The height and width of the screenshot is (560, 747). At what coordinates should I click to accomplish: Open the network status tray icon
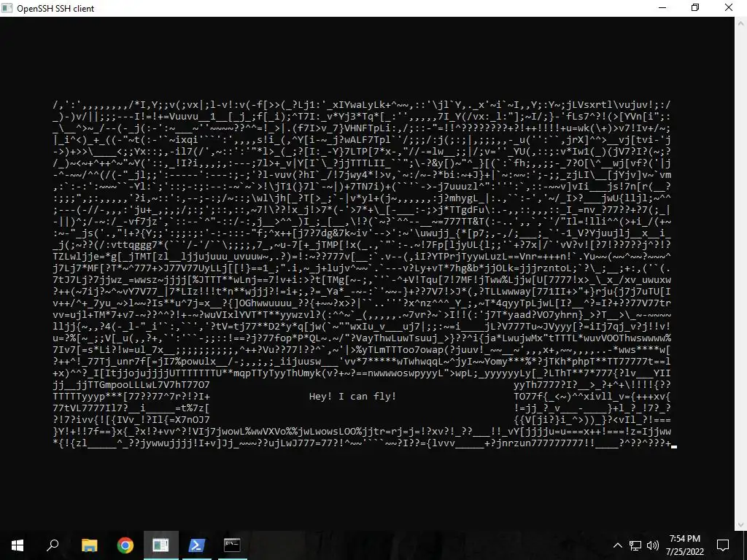635,545
